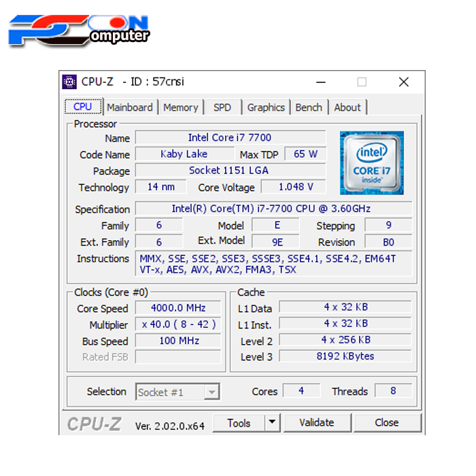476x476 pixels.
Task: Click the Code Name value Kaby Lake
Action: pos(184,154)
